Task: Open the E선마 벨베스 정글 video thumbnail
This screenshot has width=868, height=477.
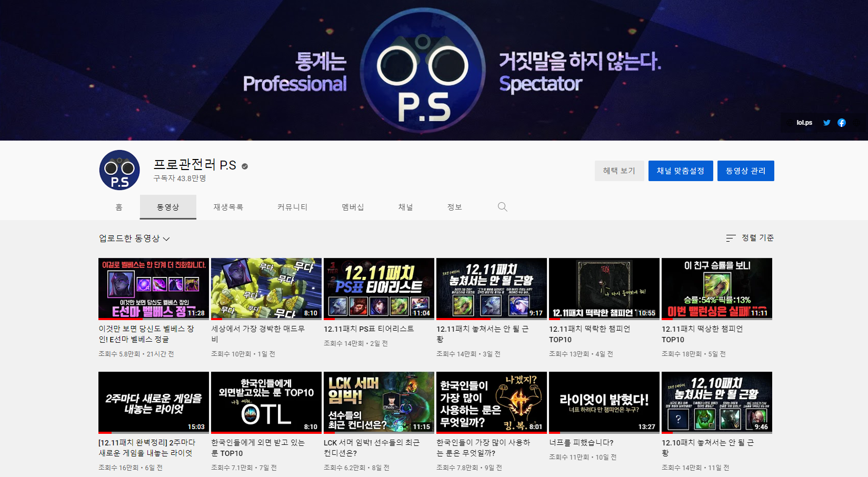Action: point(154,289)
